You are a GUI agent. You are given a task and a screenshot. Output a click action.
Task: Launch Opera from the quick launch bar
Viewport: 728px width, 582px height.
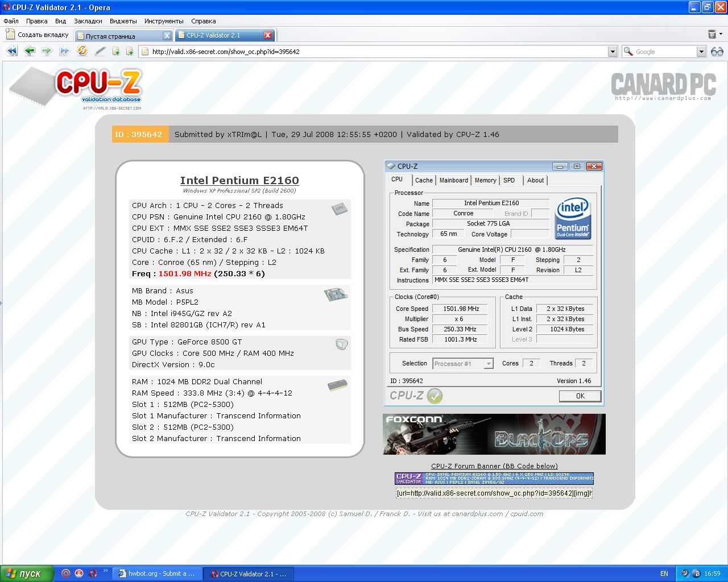[92, 573]
